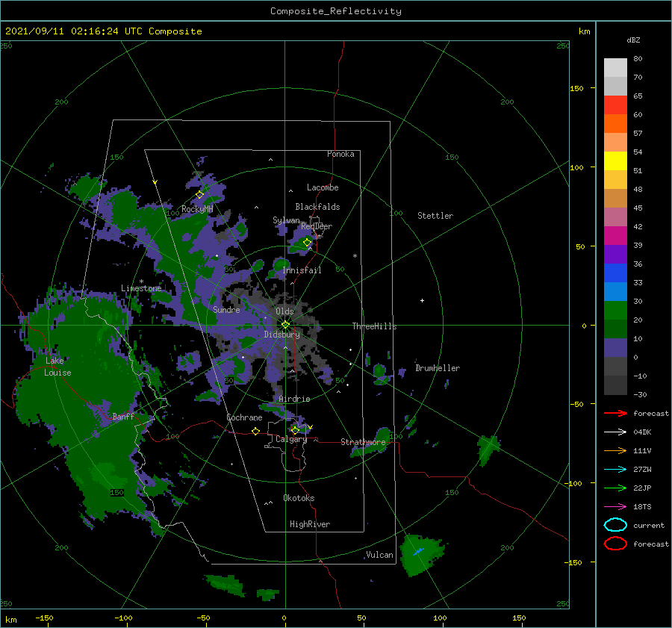
Task: Click the cyan 27ZW arrow icon
Action: [x=615, y=470]
